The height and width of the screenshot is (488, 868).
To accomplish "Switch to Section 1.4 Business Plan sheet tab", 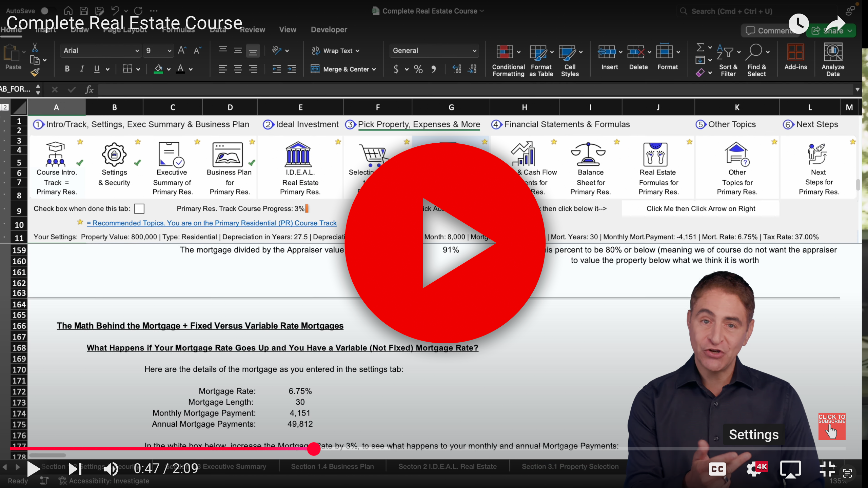I will pyautogui.click(x=332, y=466).
